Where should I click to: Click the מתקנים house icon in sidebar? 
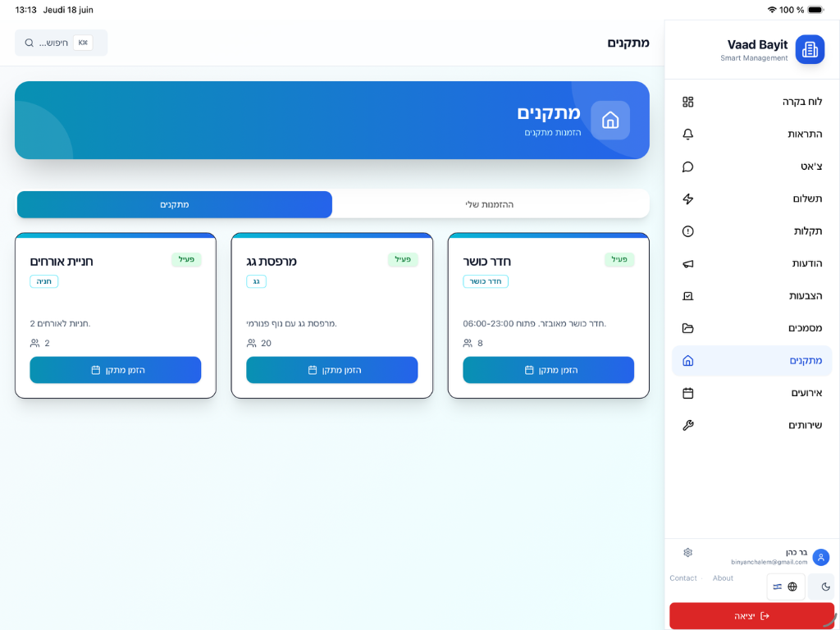pos(688,361)
